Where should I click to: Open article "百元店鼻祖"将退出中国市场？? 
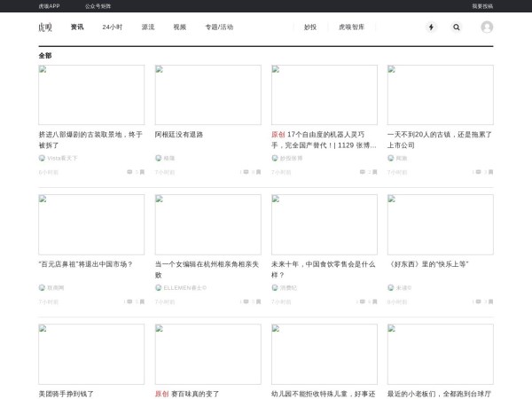86,263
